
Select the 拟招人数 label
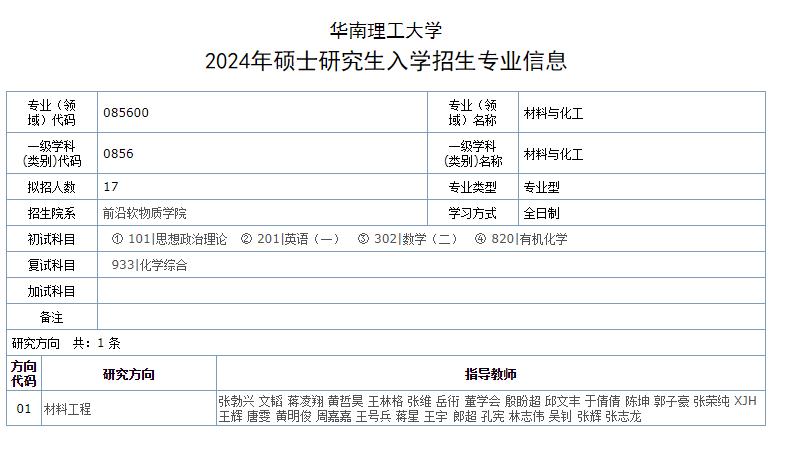tap(51, 187)
